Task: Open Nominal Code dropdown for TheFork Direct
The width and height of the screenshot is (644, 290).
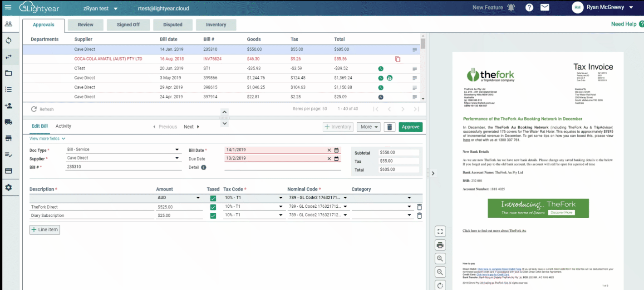Action: tap(318, 207)
